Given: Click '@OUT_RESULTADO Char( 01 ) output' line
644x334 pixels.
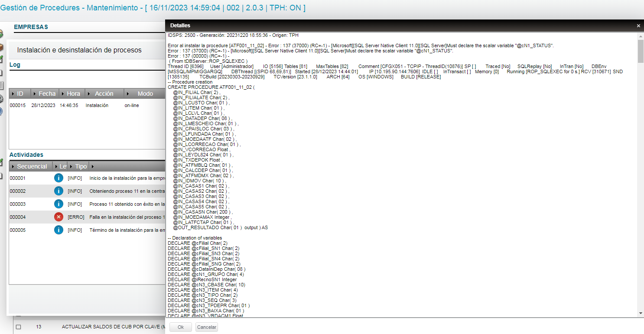Looking at the screenshot, I should 221,227.
